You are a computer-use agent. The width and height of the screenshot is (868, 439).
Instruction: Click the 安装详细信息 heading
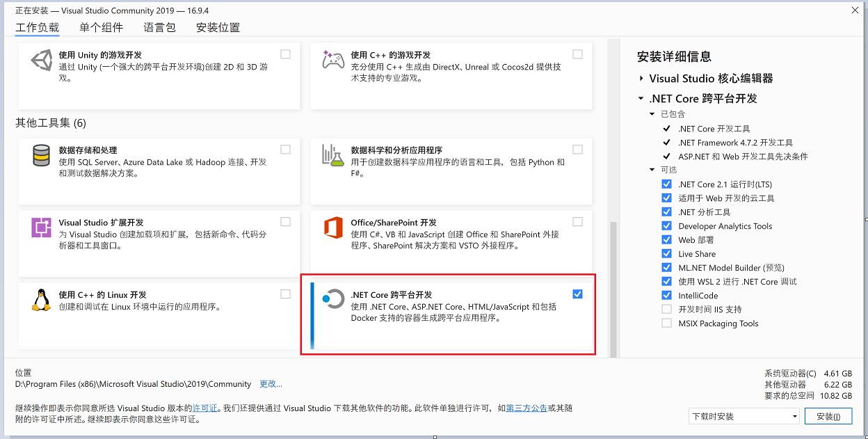674,56
